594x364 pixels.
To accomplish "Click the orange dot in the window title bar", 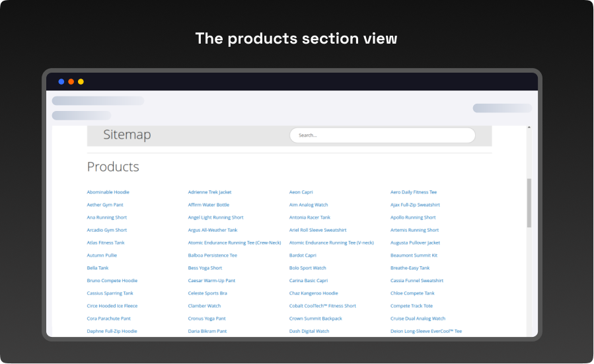I will point(71,82).
